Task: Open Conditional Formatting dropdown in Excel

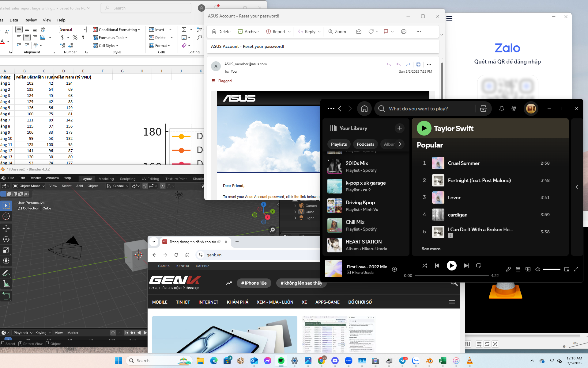Action: (x=116, y=29)
